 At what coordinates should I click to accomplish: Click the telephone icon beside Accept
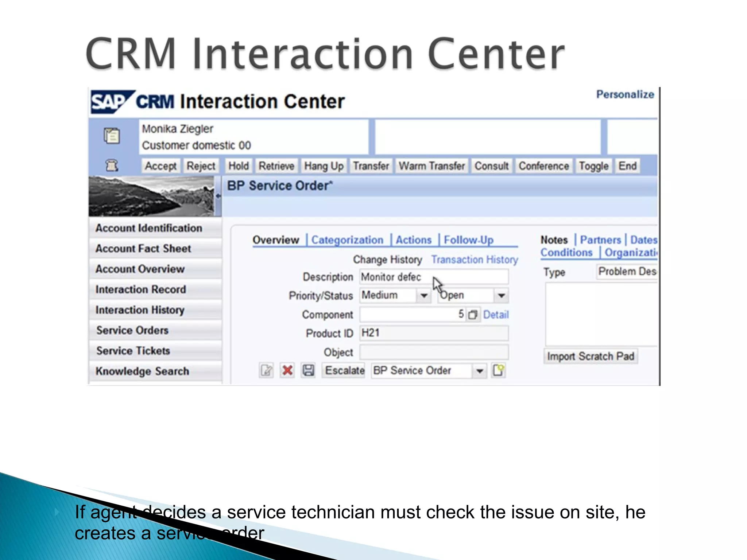point(112,166)
